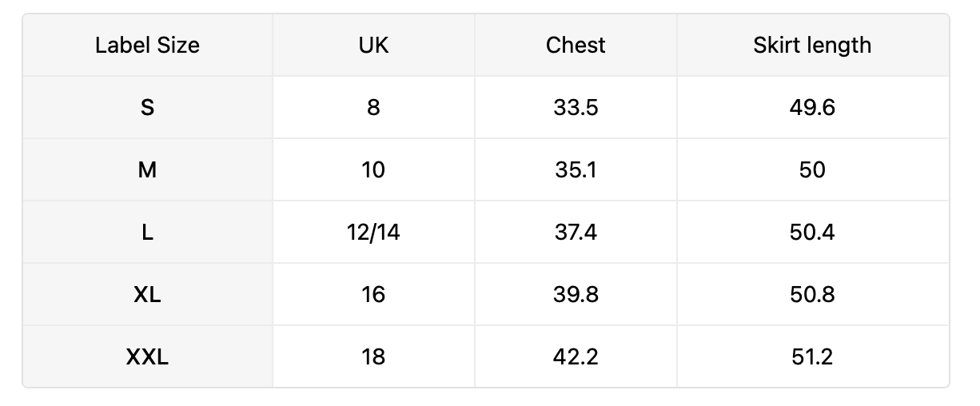
Task: Click the UK size 8 cell
Action: pyautogui.click(x=373, y=107)
